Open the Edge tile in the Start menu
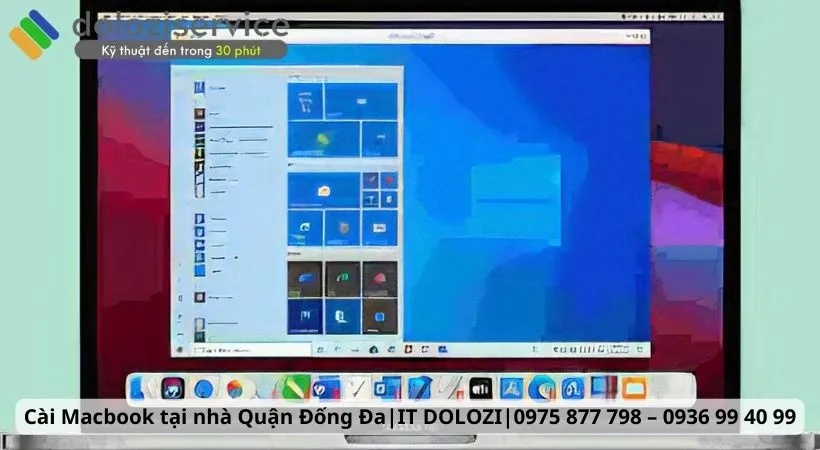The image size is (820, 450). [x=305, y=228]
